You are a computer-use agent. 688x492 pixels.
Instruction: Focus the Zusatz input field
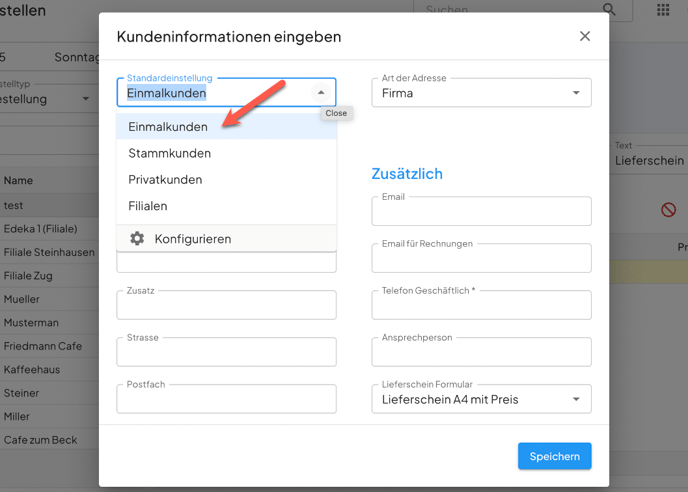pos(226,306)
